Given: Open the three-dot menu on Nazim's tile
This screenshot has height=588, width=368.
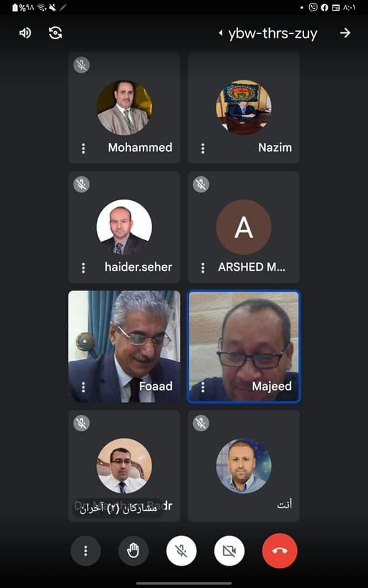Looking at the screenshot, I should pyautogui.click(x=203, y=149).
